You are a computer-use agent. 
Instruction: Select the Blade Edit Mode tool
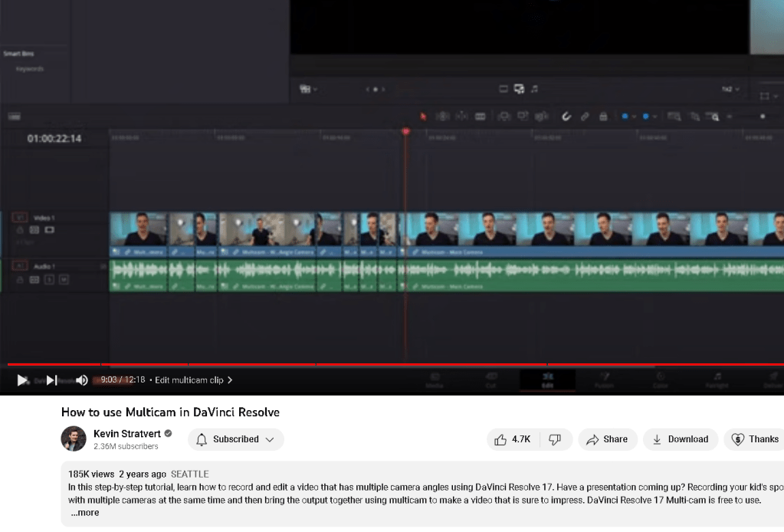(x=481, y=117)
